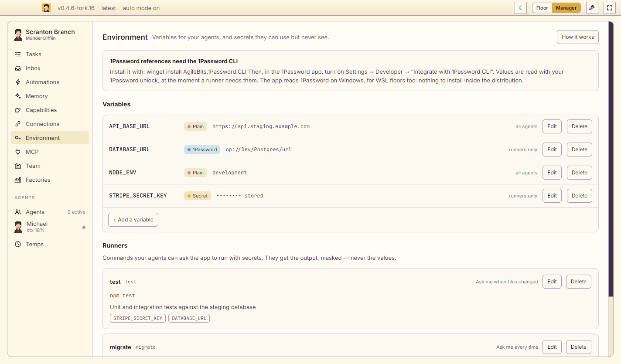The height and width of the screenshot is (364, 621).
Task: Navigate to Connections
Action: [x=50, y=124]
